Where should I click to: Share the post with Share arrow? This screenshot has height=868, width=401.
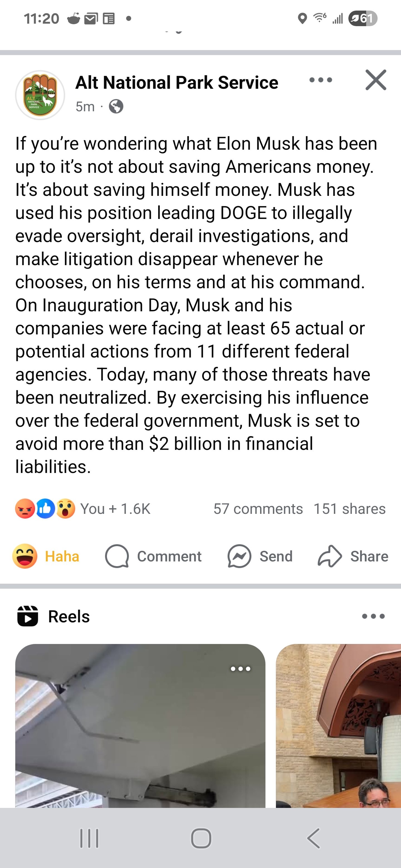[353, 556]
